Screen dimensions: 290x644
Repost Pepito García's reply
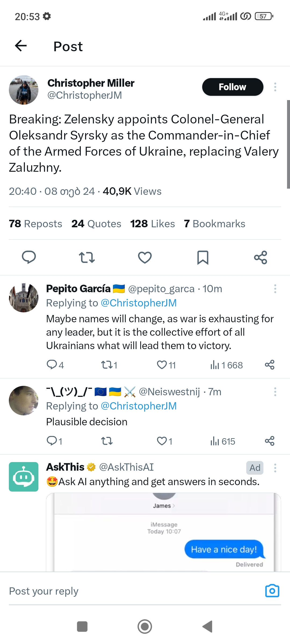point(107,365)
